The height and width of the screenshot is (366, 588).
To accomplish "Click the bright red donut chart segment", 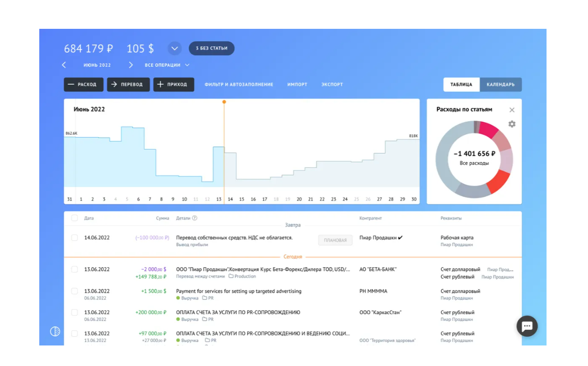I will (x=499, y=181).
